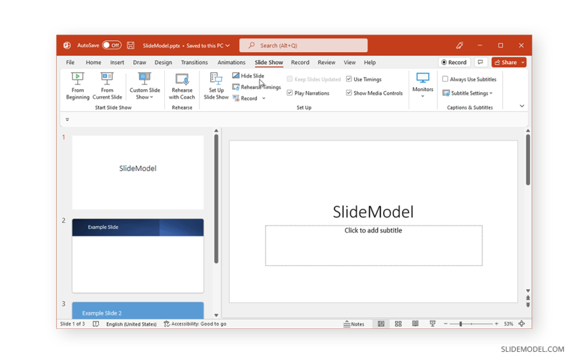Uncheck Show Media Controls checkbox
Viewport: 588px width, 364px height.
(349, 93)
